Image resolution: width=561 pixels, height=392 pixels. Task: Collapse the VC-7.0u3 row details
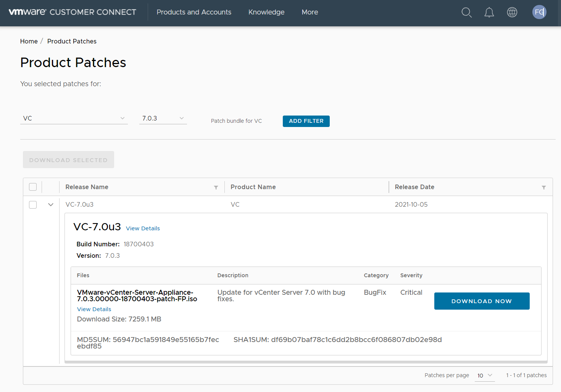click(x=51, y=205)
